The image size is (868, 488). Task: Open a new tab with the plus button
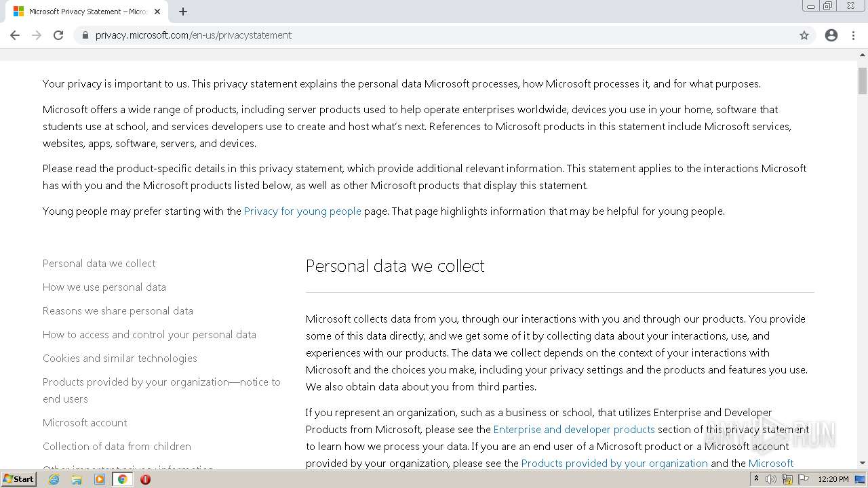click(x=183, y=12)
